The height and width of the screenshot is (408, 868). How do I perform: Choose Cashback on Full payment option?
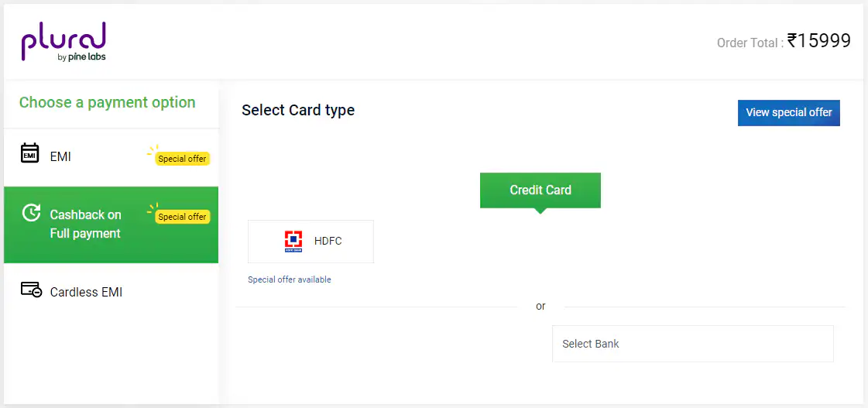85,225
